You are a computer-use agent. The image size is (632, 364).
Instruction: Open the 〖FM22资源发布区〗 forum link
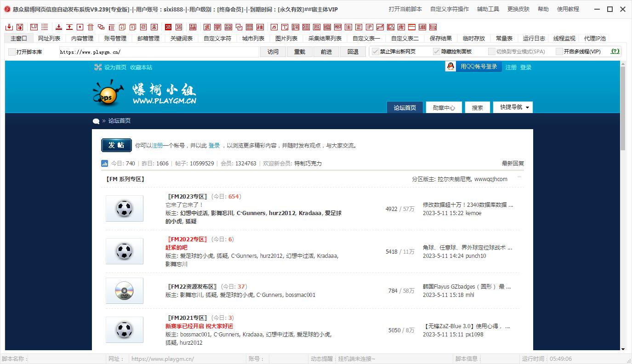pyautogui.click(x=193, y=286)
